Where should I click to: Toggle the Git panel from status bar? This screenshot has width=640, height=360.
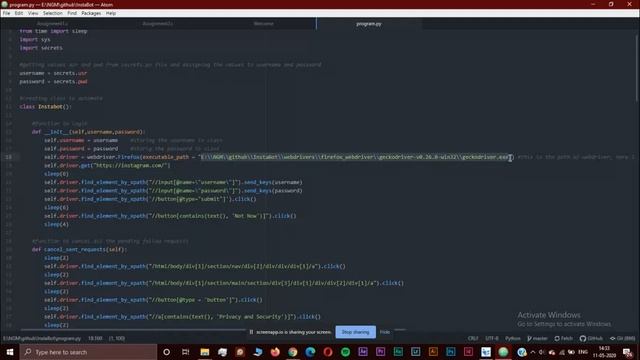point(622,338)
